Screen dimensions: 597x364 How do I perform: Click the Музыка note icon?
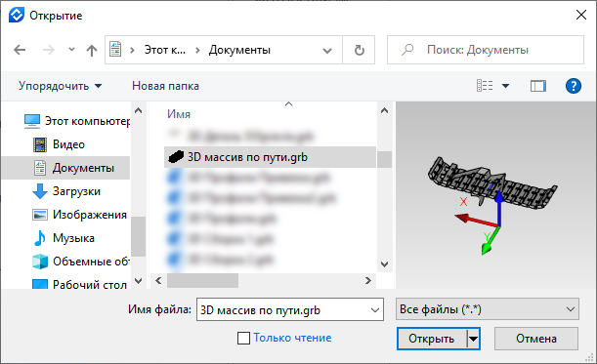pyautogui.click(x=40, y=238)
